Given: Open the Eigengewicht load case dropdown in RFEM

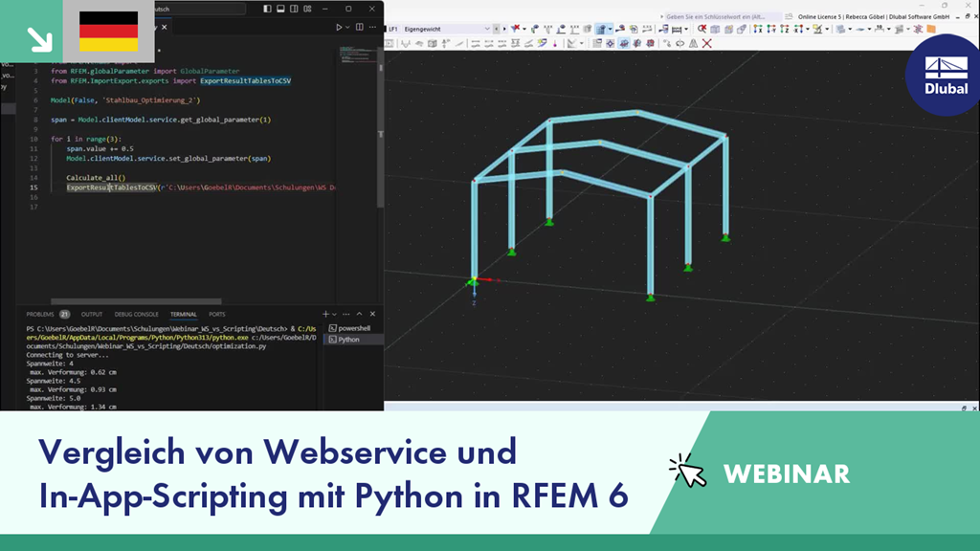Looking at the screenshot, I should (486, 29).
